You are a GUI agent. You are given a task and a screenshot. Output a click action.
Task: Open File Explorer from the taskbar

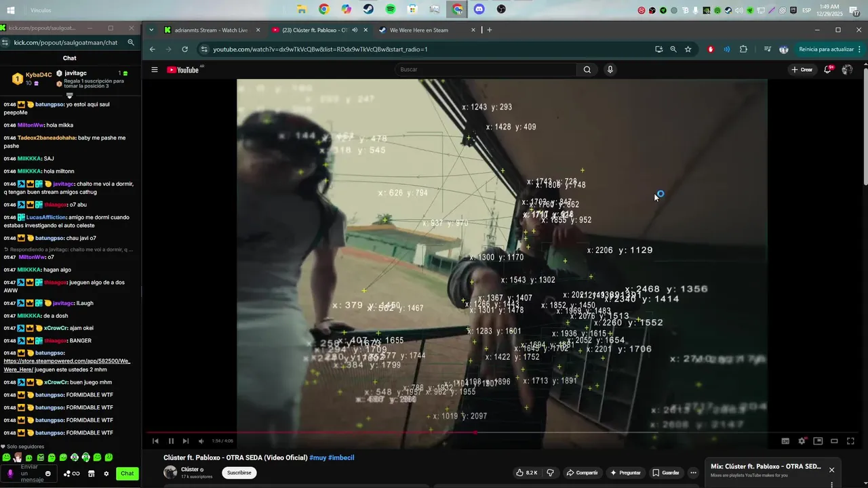[x=302, y=9]
